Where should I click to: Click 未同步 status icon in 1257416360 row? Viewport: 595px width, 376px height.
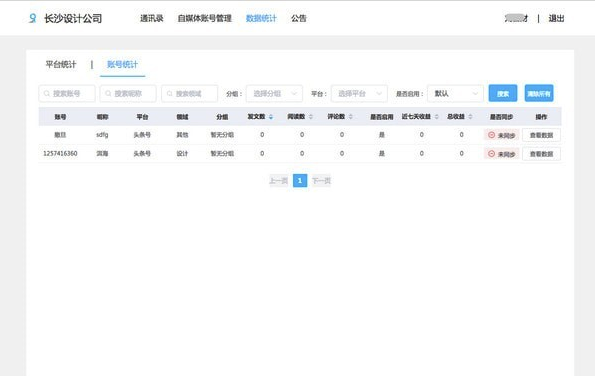click(491, 154)
